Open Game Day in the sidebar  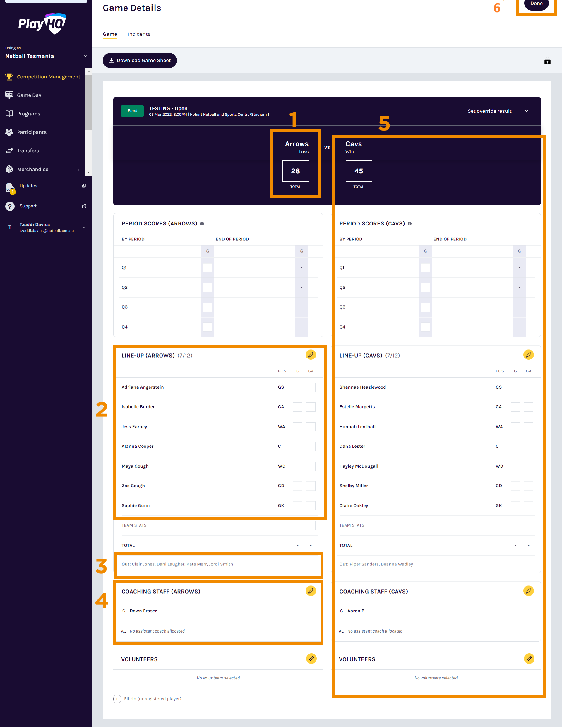pyautogui.click(x=29, y=95)
